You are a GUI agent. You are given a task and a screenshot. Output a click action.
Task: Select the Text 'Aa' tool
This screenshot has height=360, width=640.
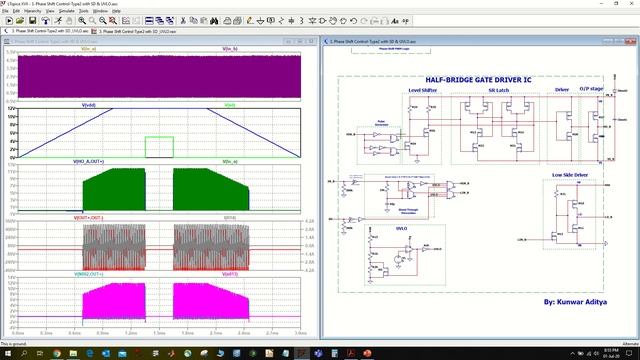[x=395, y=21]
